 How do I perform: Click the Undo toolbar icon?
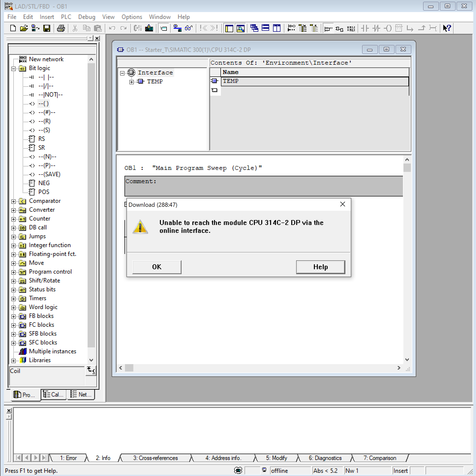(112, 28)
